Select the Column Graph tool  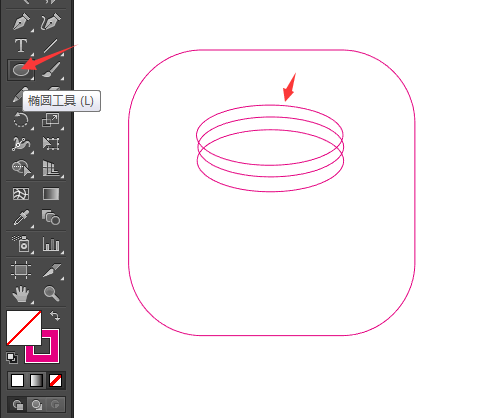(51, 244)
